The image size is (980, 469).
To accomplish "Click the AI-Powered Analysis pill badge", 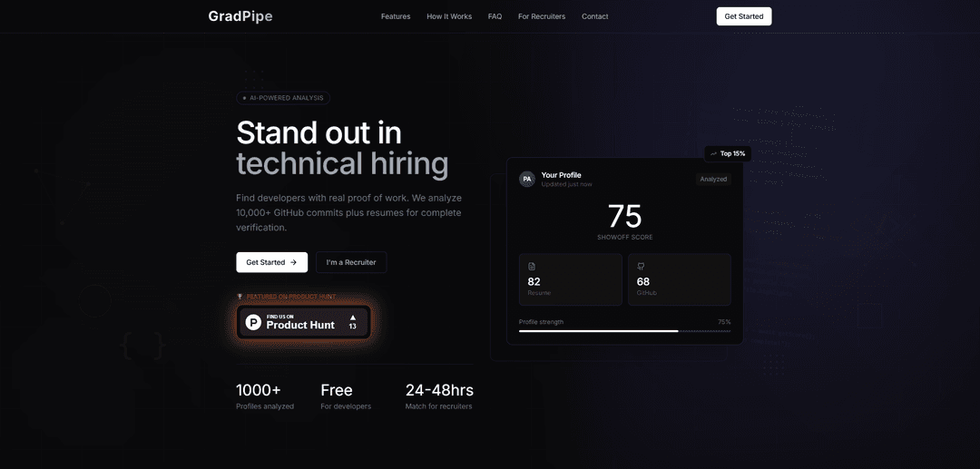I will pyautogui.click(x=283, y=98).
